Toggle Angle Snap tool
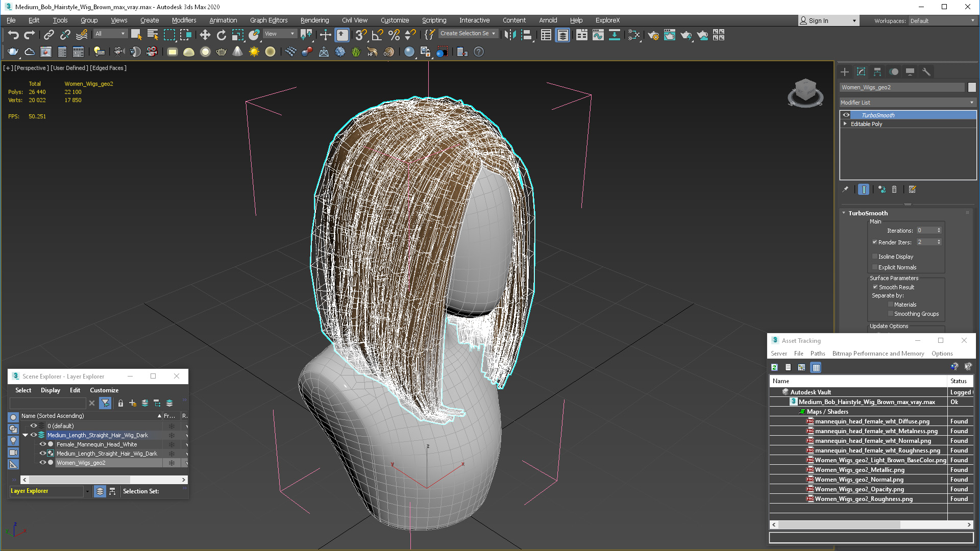The width and height of the screenshot is (980, 551). [x=377, y=35]
